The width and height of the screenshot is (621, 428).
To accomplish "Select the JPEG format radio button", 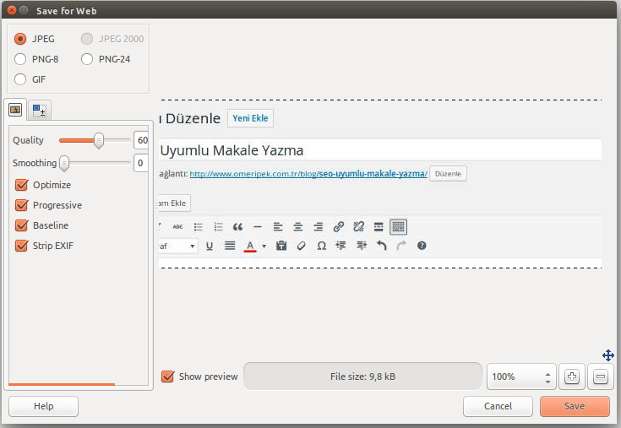I will 21,39.
